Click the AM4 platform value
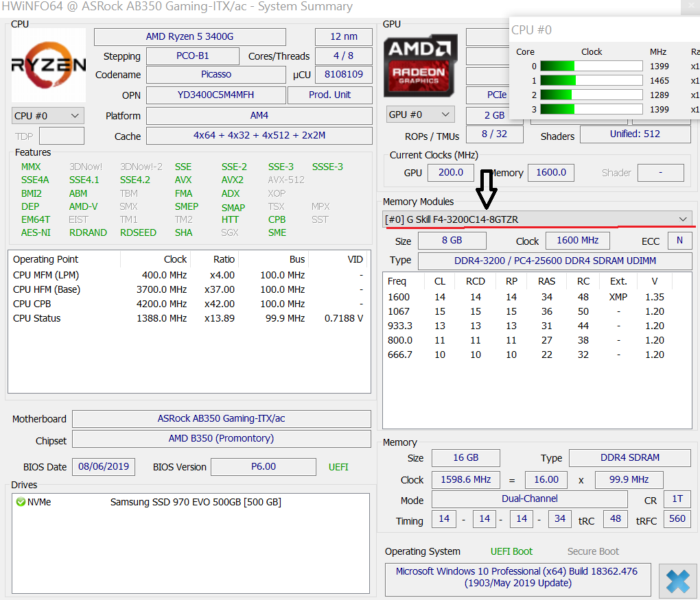700x600 pixels. pyautogui.click(x=259, y=115)
